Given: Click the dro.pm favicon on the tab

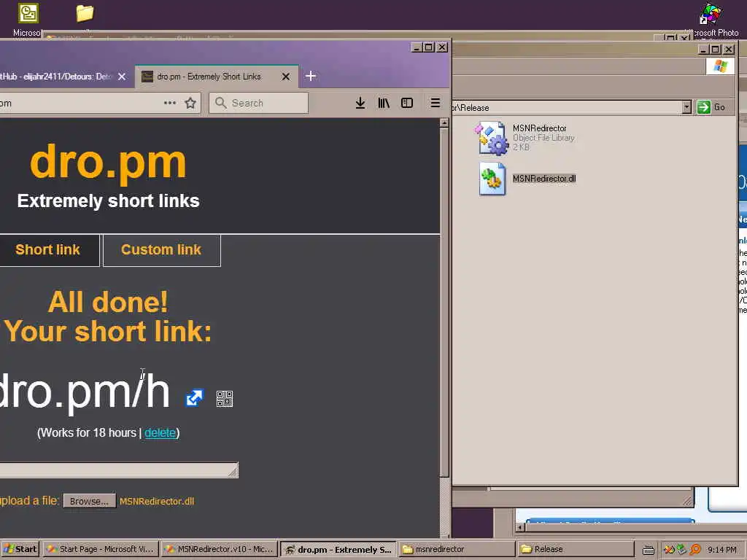Looking at the screenshot, I should 147,77.
